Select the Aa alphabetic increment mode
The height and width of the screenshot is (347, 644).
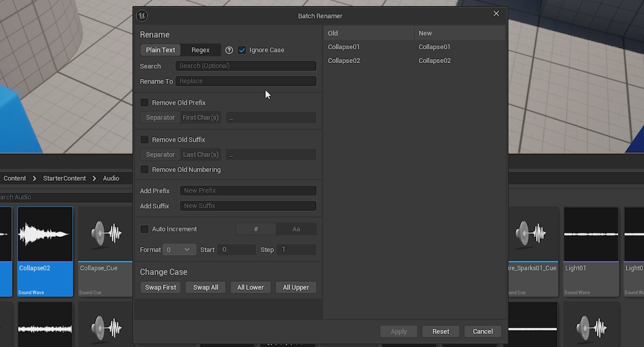(x=296, y=229)
